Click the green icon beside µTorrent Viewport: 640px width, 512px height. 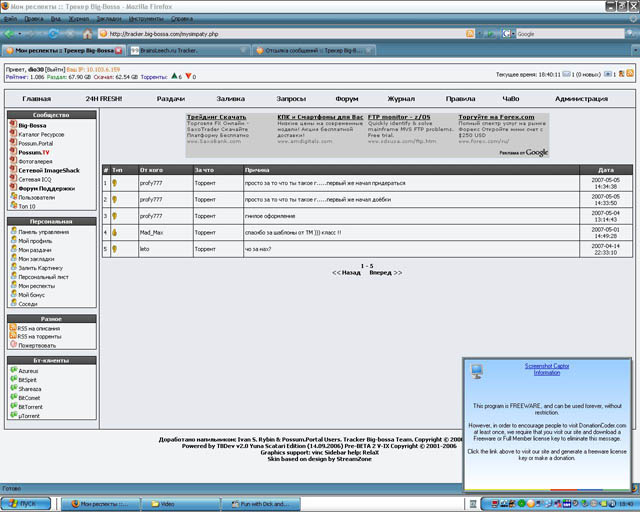(13, 415)
